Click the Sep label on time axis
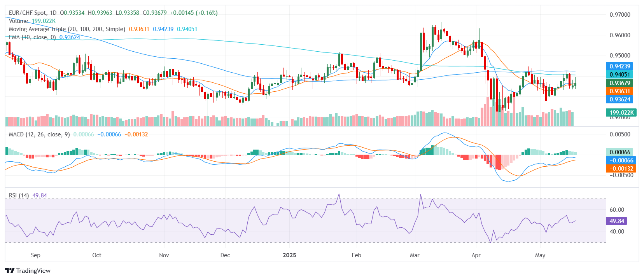 (x=35, y=255)
